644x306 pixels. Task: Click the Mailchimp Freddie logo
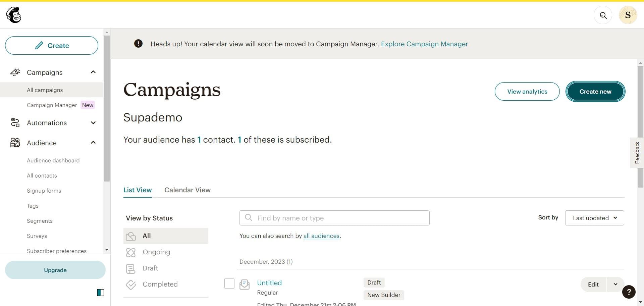13,15
